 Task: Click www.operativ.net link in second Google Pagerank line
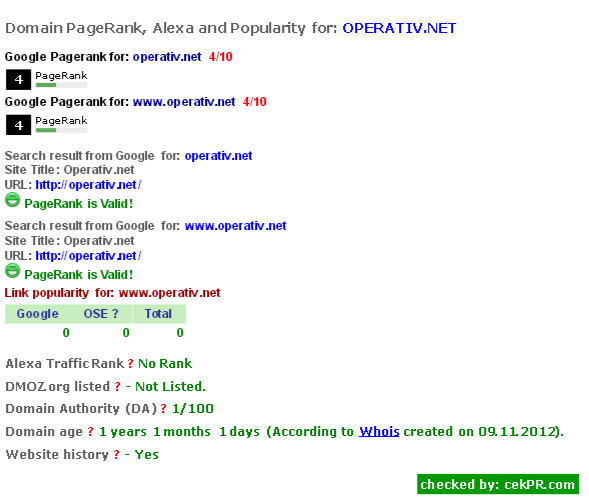(x=184, y=102)
